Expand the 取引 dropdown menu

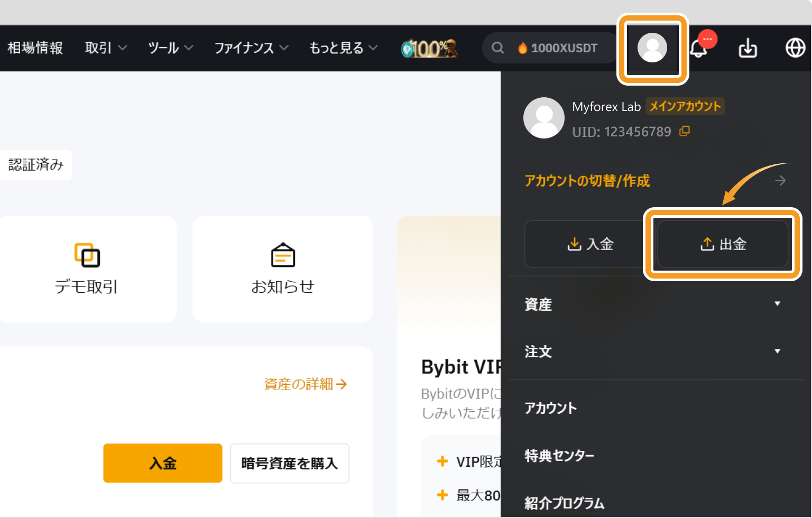coord(106,48)
